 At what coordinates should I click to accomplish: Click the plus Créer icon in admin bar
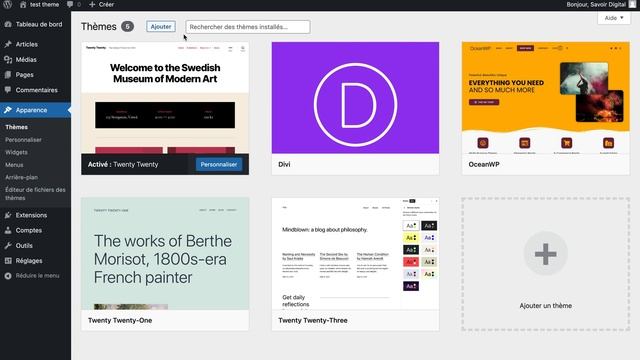click(x=92, y=4)
